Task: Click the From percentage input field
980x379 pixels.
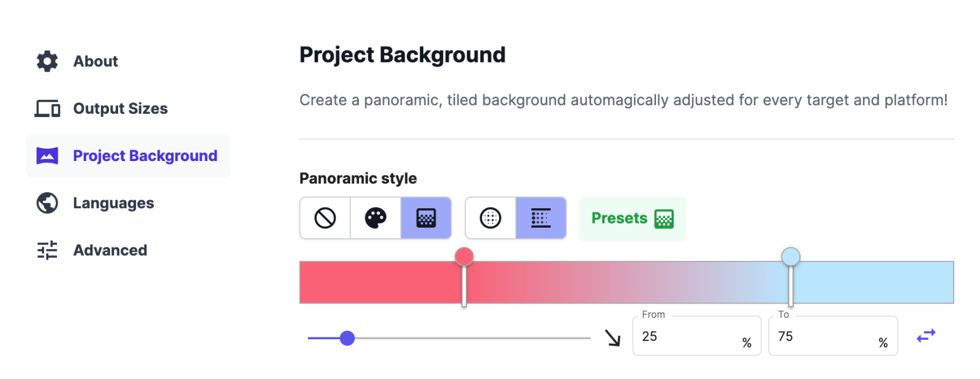Action: [x=689, y=336]
